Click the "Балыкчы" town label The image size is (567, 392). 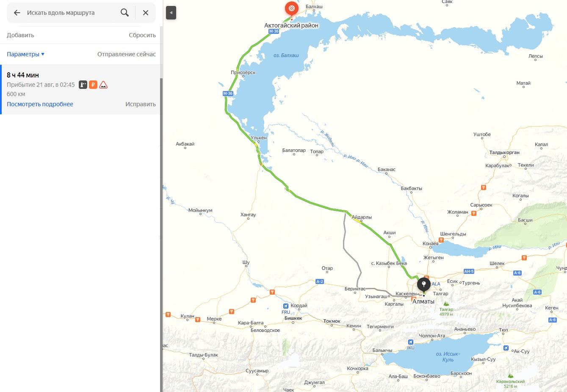click(382, 351)
